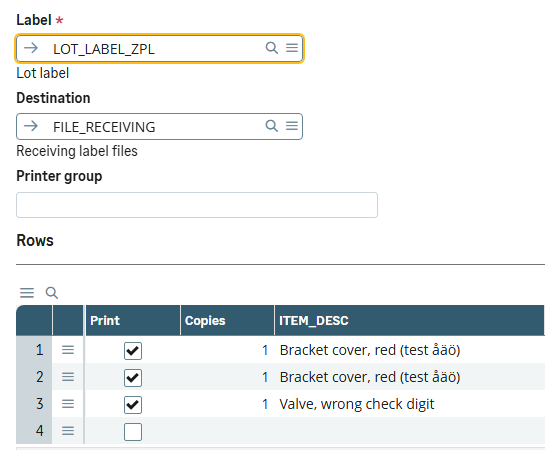
Task: Open the Label field hamburger menu
Action: click(292, 48)
